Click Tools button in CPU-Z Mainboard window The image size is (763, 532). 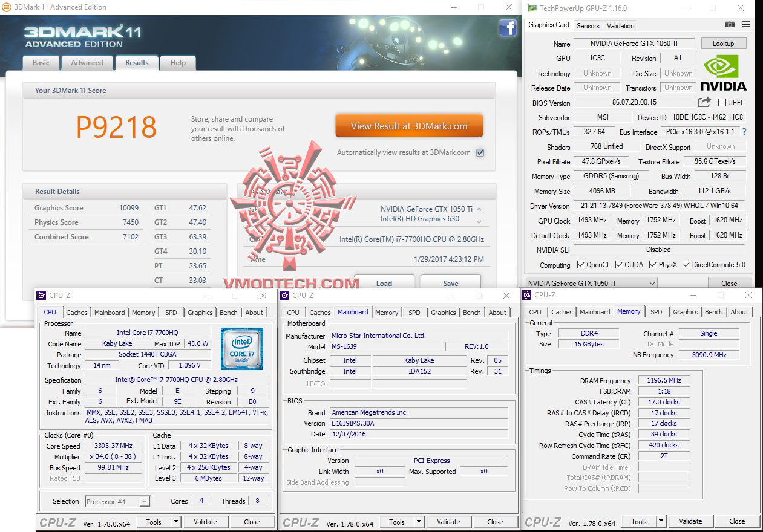tap(397, 522)
